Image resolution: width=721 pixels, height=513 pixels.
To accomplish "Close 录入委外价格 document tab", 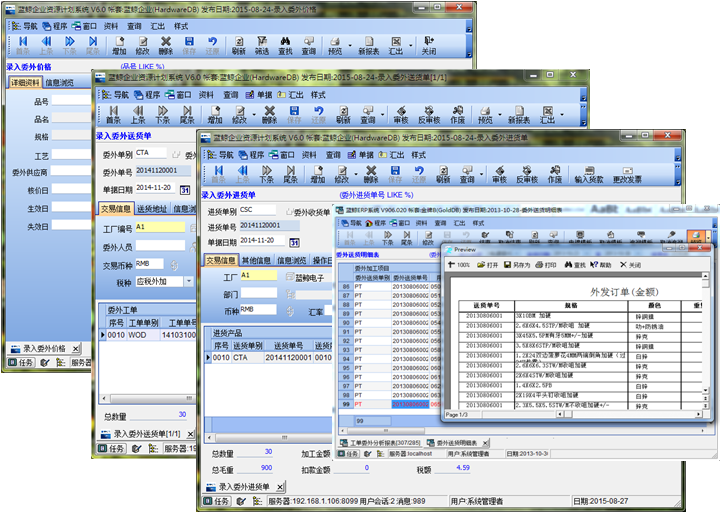I will [x=76, y=349].
